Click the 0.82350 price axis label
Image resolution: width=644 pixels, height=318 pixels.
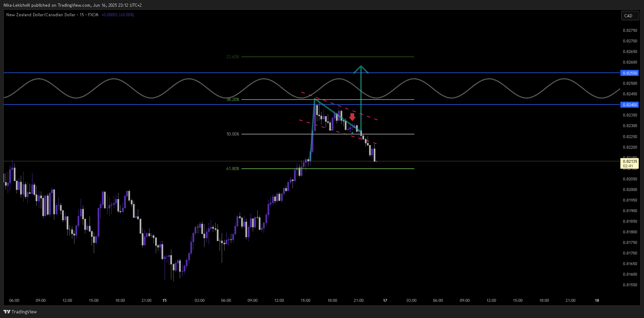(630, 115)
